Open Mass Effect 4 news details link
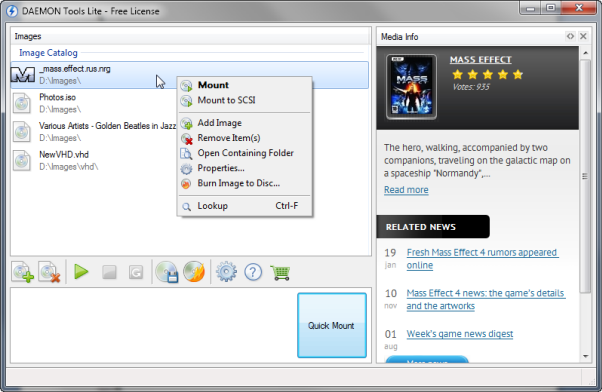The width and height of the screenshot is (602, 392). [x=485, y=299]
